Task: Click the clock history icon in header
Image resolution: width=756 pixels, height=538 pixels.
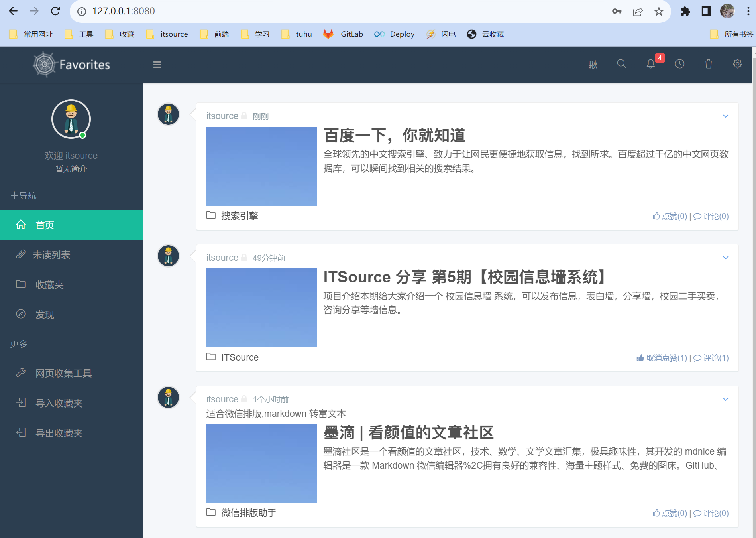Action: click(680, 64)
